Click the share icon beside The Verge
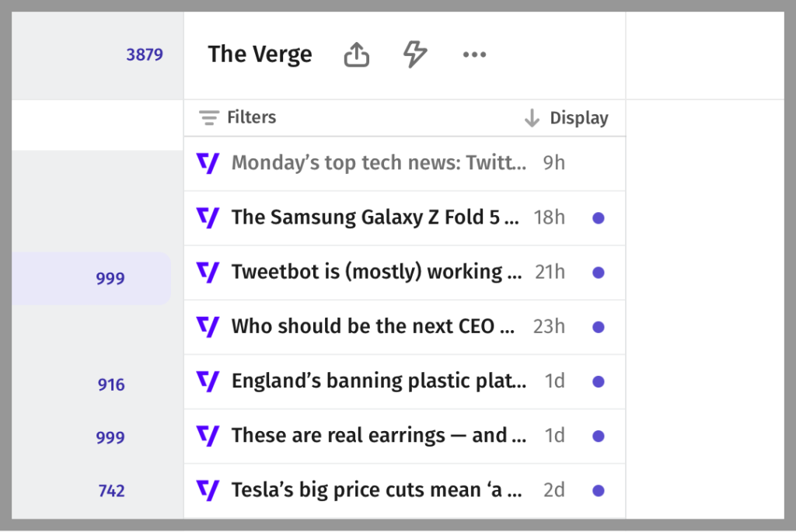 pos(356,54)
